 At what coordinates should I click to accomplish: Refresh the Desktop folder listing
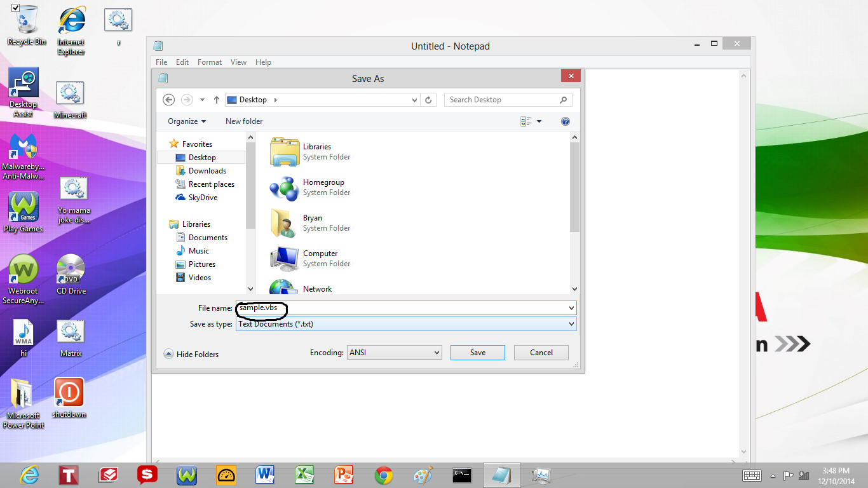coord(428,100)
